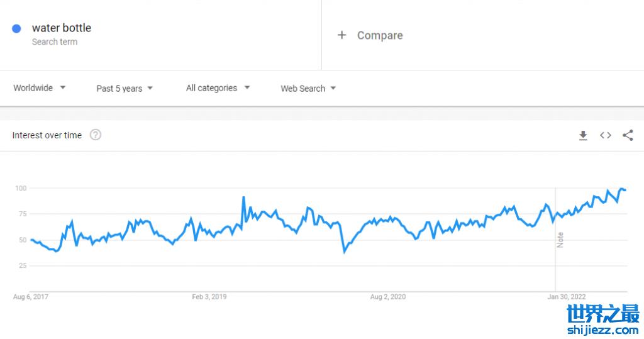Image resolution: width=644 pixels, height=339 pixels.
Task: Expand the Web Search type dropdown
Action: click(308, 89)
